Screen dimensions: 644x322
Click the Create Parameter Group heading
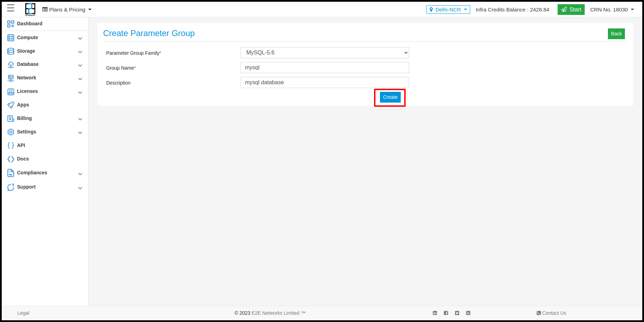pos(149,33)
